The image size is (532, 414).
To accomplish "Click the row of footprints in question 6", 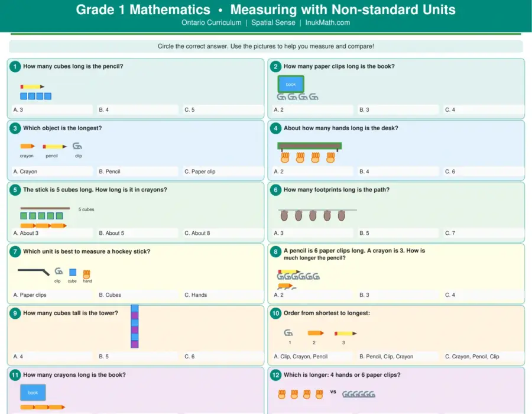I will [313, 215].
